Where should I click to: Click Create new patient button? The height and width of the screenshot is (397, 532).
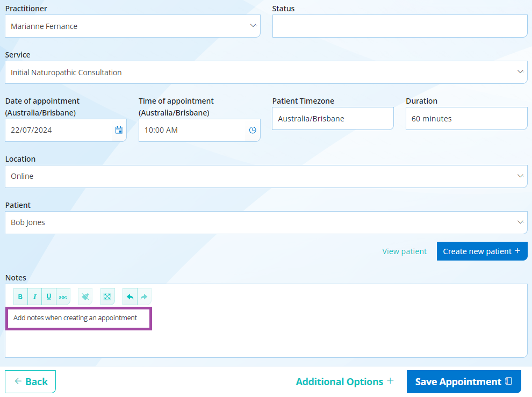pos(482,251)
